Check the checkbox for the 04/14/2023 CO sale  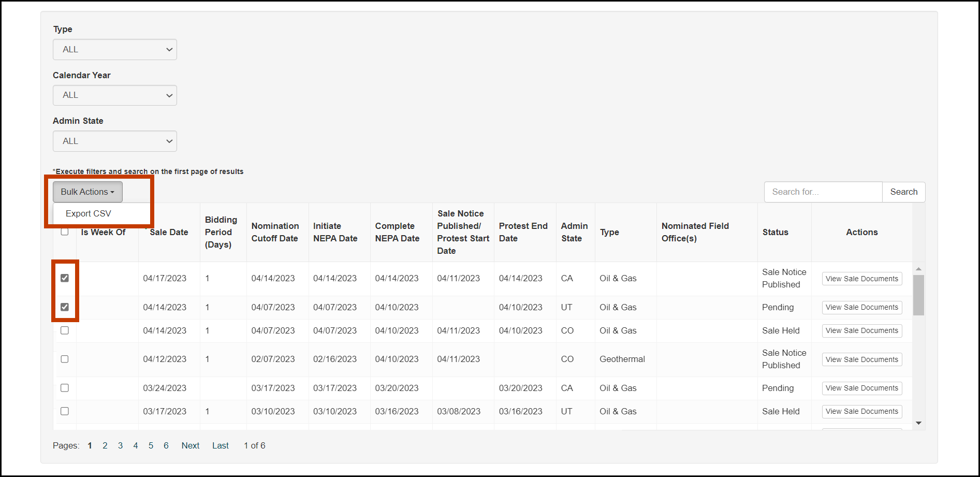[x=65, y=330]
